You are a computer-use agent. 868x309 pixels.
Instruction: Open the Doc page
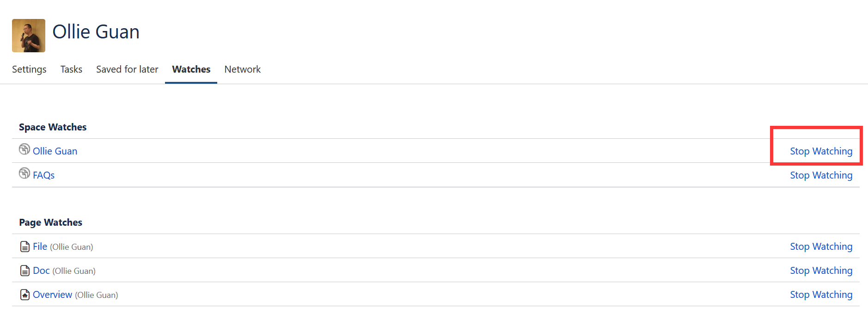click(41, 270)
